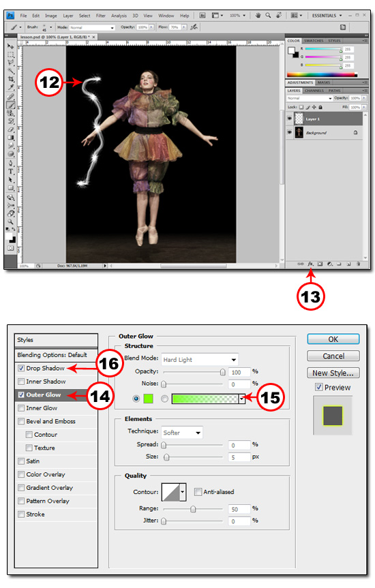
Task: Select the Move tool in toolbox
Action: (11, 46)
